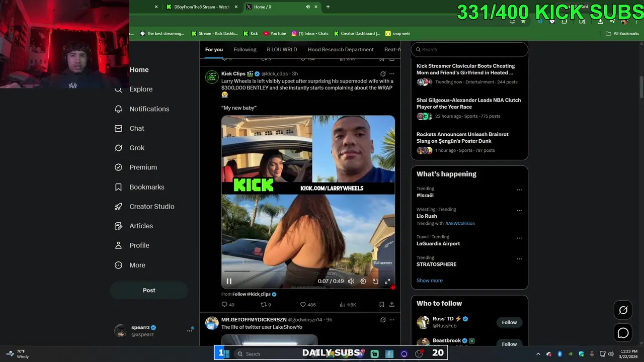
Task: Open options for LaGuardia Airport trend
Action: [519, 238]
